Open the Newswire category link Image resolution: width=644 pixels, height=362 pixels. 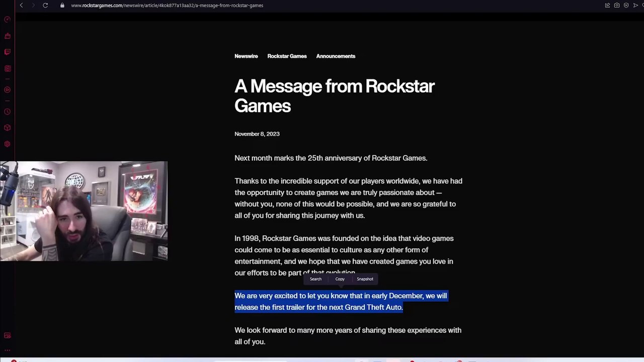[x=246, y=56]
